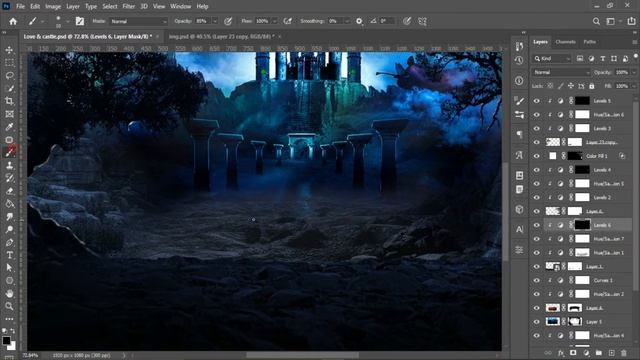Click the background color swatch
640x360 pixels.
[13, 347]
